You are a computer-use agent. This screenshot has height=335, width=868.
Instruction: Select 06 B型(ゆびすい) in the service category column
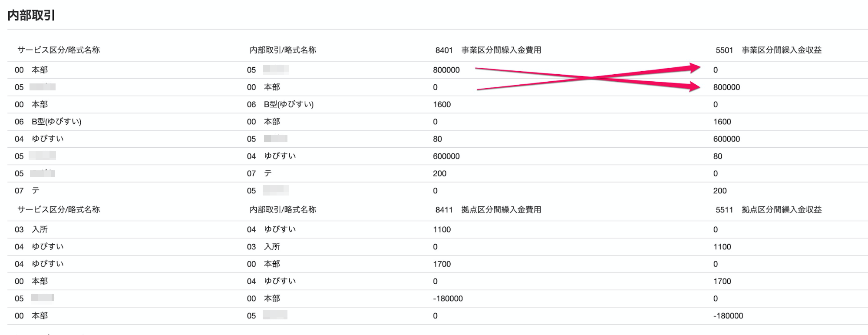tap(48, 122)
